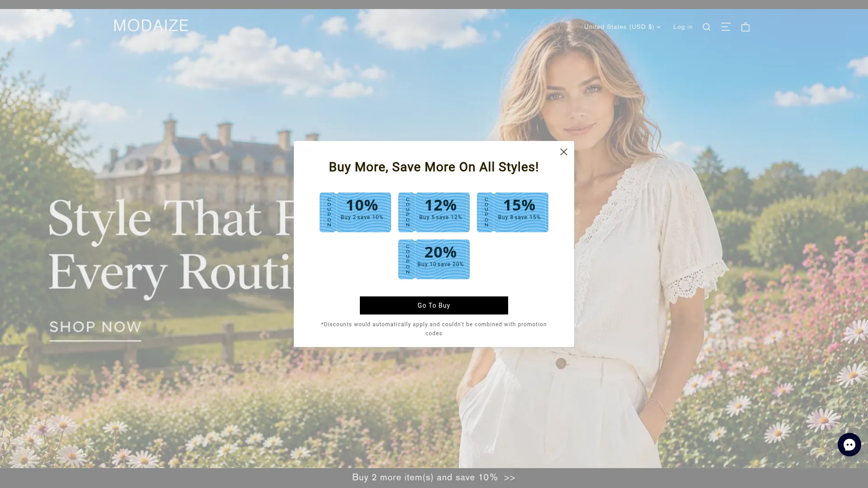Click the popup heading Buy More, Save More
Screen dimensions: 868x488
[x=434, y=167]
